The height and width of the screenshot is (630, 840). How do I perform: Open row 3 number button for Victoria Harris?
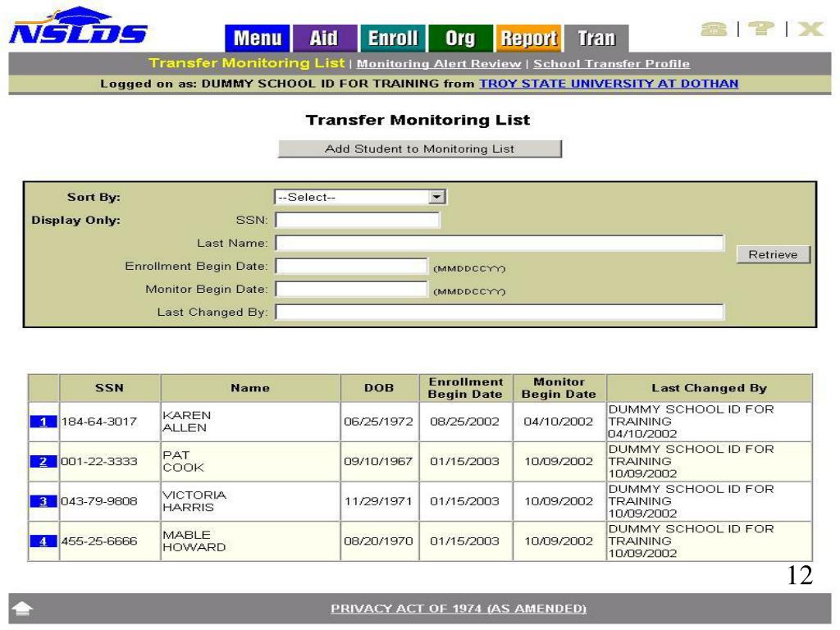(x=43, y=501)
